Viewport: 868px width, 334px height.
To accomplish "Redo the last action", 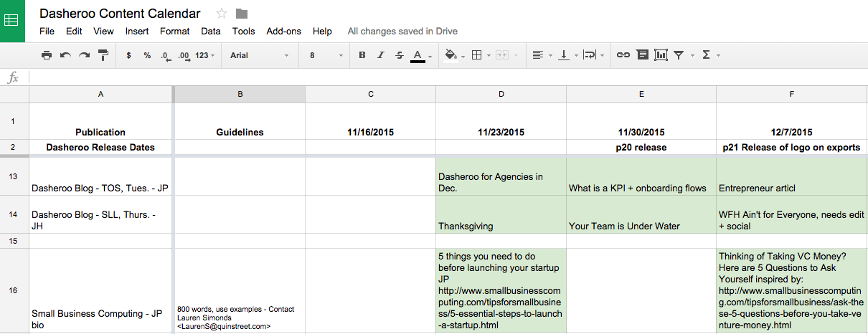I will pos(84,55).
